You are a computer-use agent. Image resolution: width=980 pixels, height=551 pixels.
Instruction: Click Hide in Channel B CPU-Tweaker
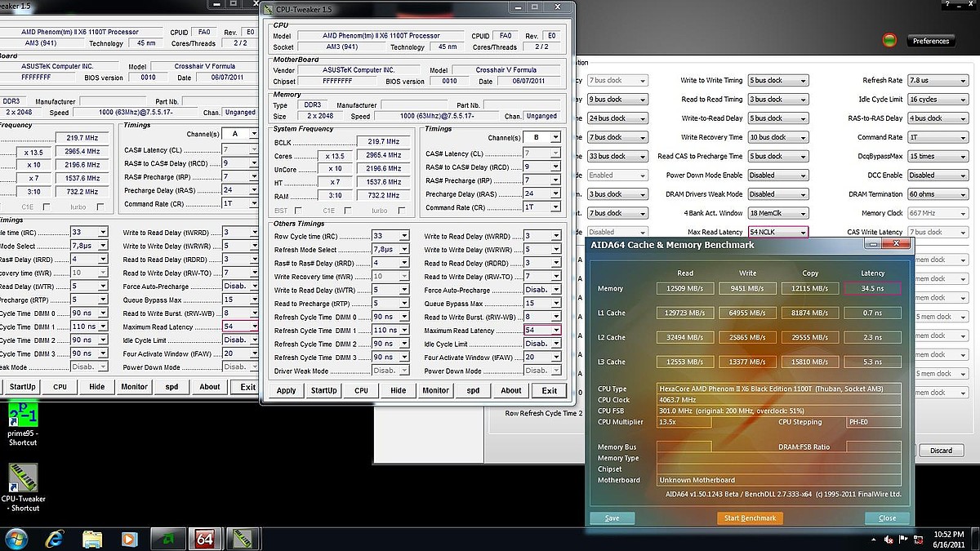(399, 390)
